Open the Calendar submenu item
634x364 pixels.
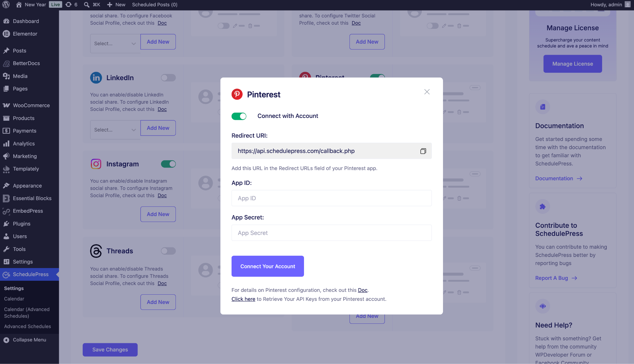[x=14, y=299]
